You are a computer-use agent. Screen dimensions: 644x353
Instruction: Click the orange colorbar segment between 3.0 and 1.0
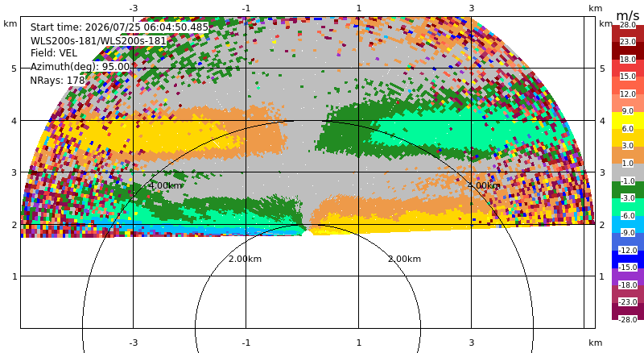[x=628, y=155]
